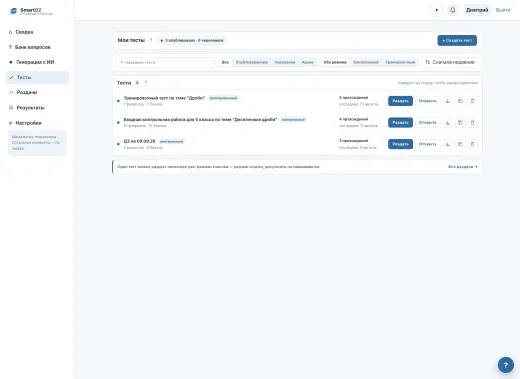Click the тренировочный tag on Дроби test
The width and height of the screenshot is (520, 379).
click(x=223, y=98)
